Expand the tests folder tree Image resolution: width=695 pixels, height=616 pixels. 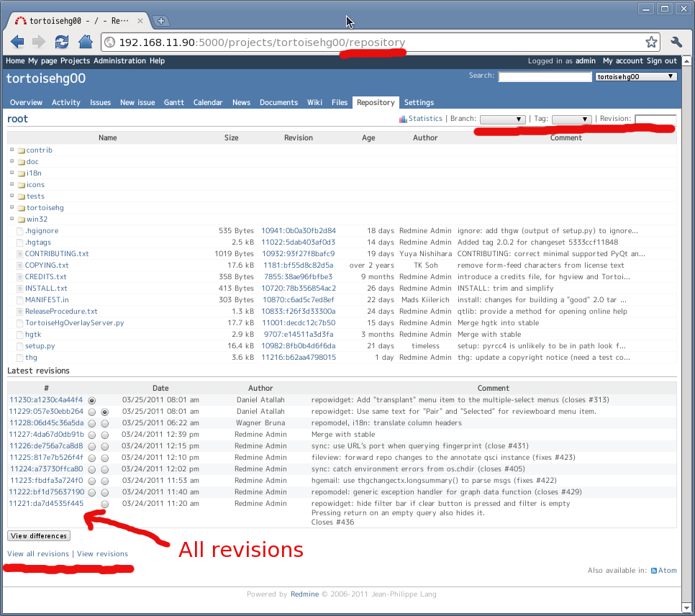tap(12, 196)
